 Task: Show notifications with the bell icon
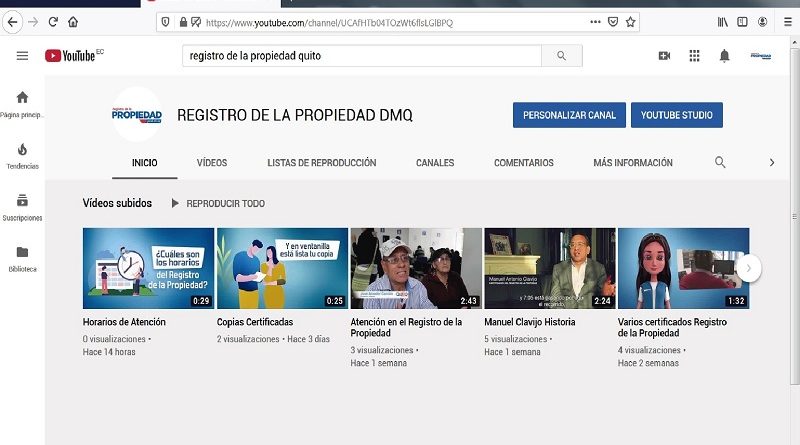click(x=724, y=56)
